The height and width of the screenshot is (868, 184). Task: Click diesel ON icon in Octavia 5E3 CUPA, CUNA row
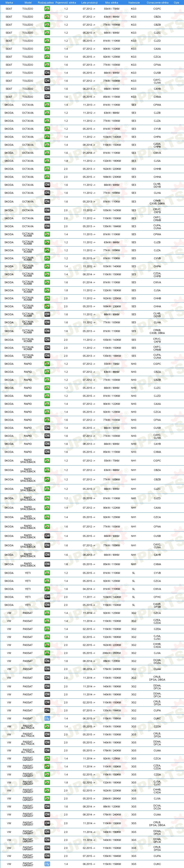[x=47, y=227]
